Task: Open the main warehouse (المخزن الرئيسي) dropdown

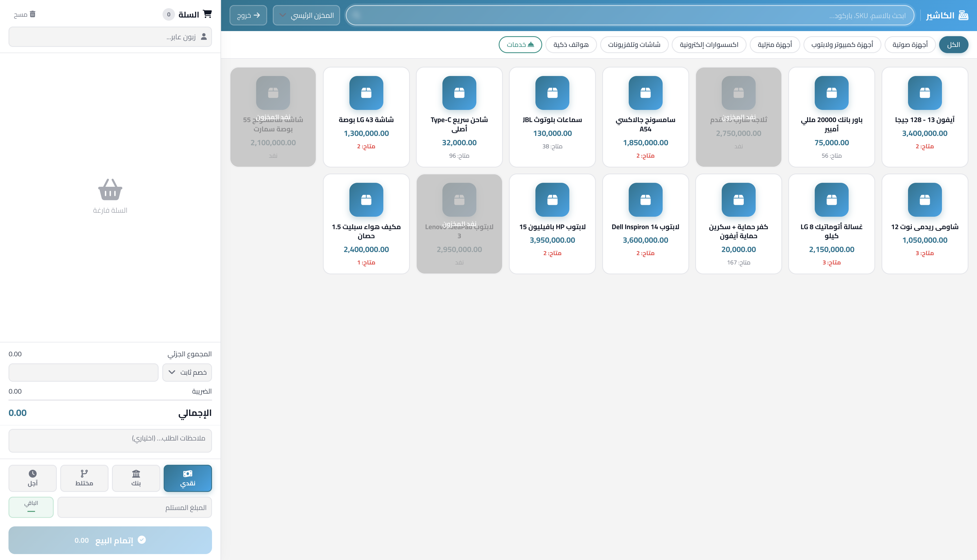Action: point(306,15)
